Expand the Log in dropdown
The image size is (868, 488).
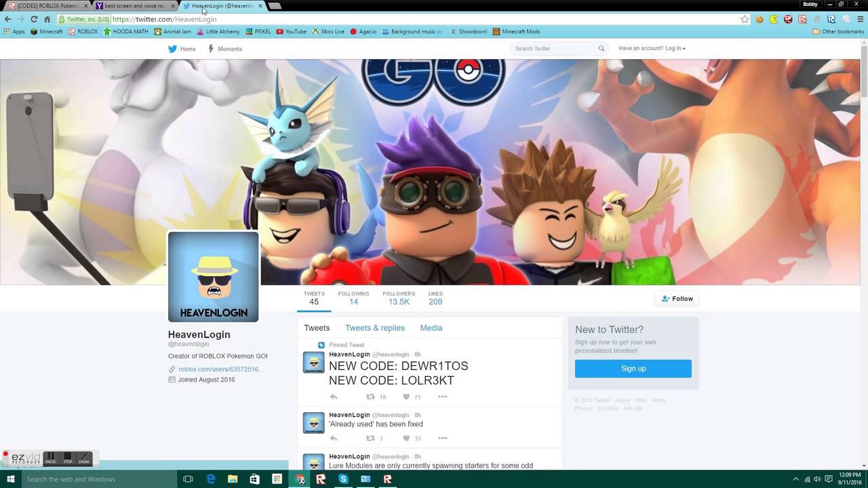click(x=675, y=49)
